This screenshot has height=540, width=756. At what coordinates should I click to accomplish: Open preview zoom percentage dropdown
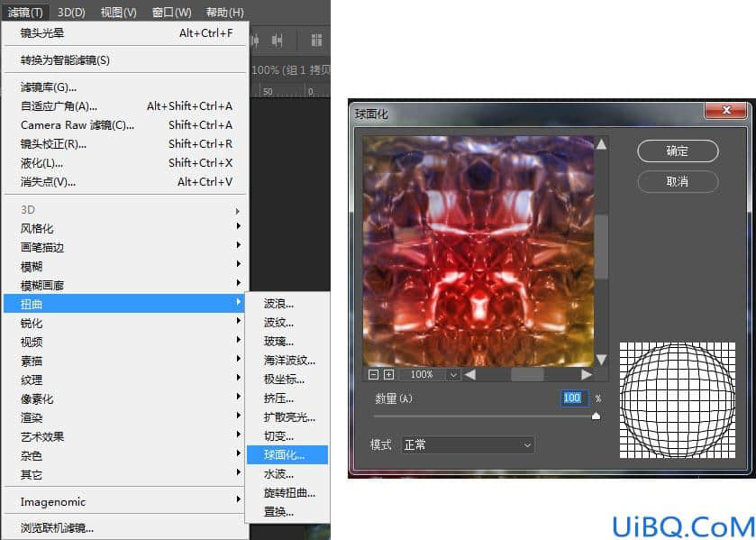(x=453, y=374)
